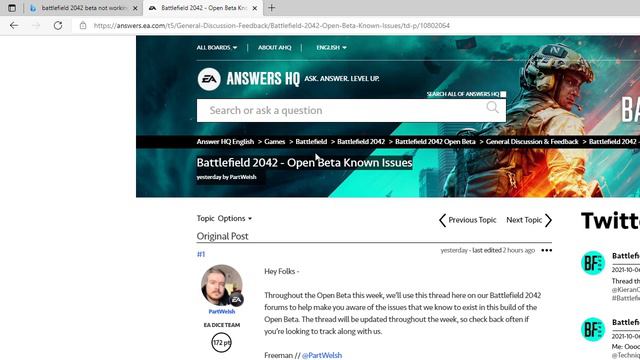Open Battlefield 2042 Open Beta breadcrumb
The height and width of the screenshot is (360, 640).
coord(435,142)
